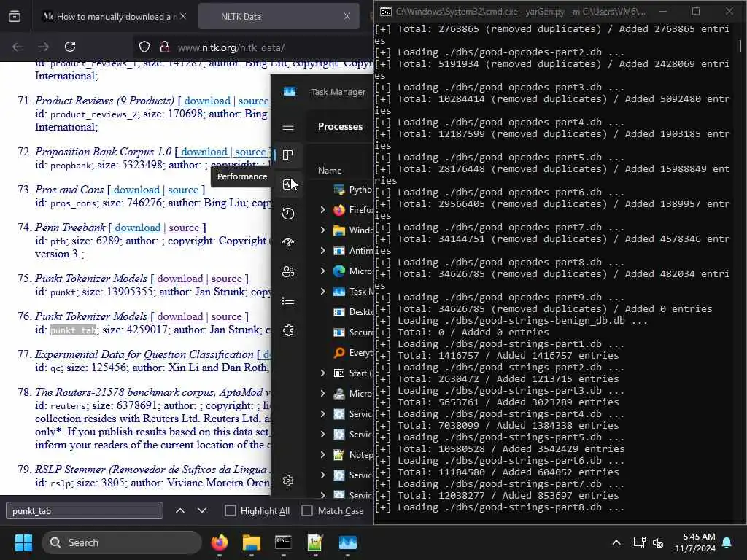Open the tracking protection shield icon
Image resolution: width=747 pixels, height=560 pixels.
point(144,47)
